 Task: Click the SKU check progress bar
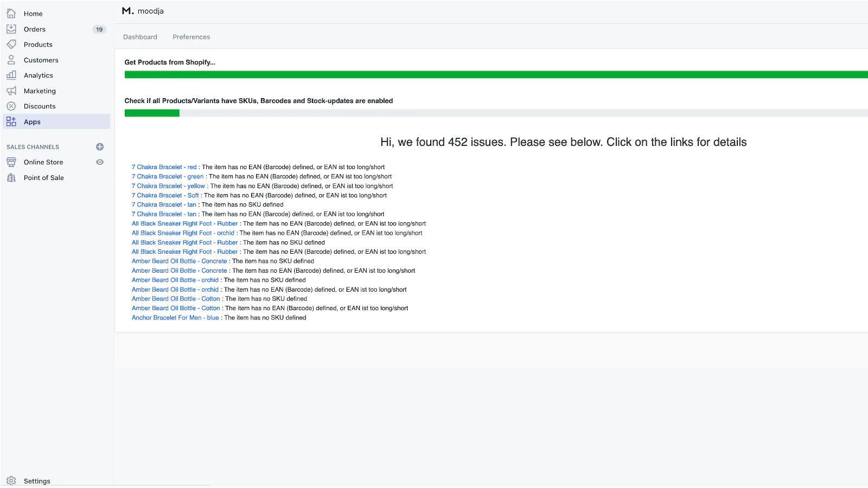pyautogui.click(x=496, y=113)
